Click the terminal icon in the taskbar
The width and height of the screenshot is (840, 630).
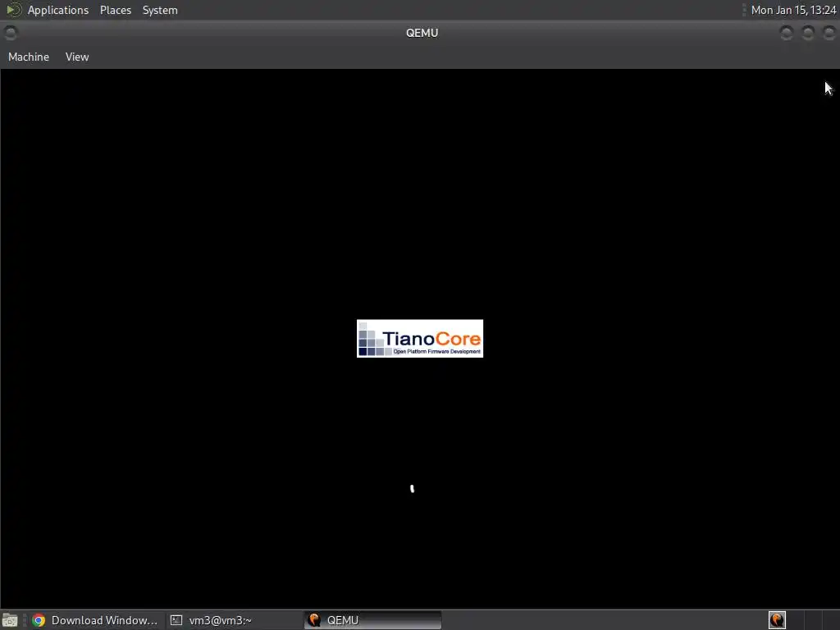click(x=176, y=620)
